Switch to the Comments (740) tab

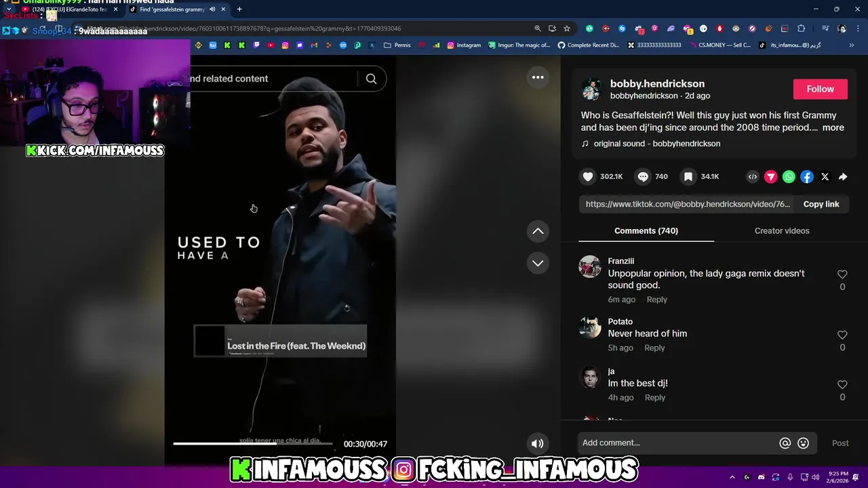click(x=646, y=231)
